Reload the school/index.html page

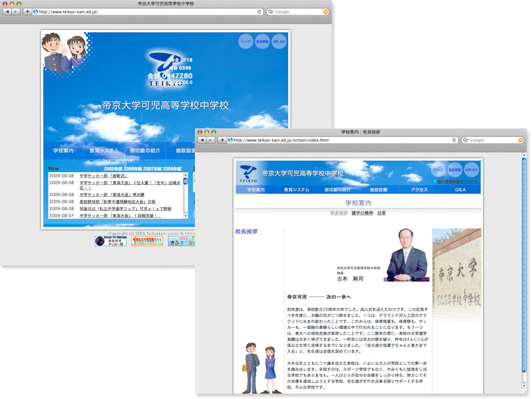pyautogui.click(x=454, y=140)
